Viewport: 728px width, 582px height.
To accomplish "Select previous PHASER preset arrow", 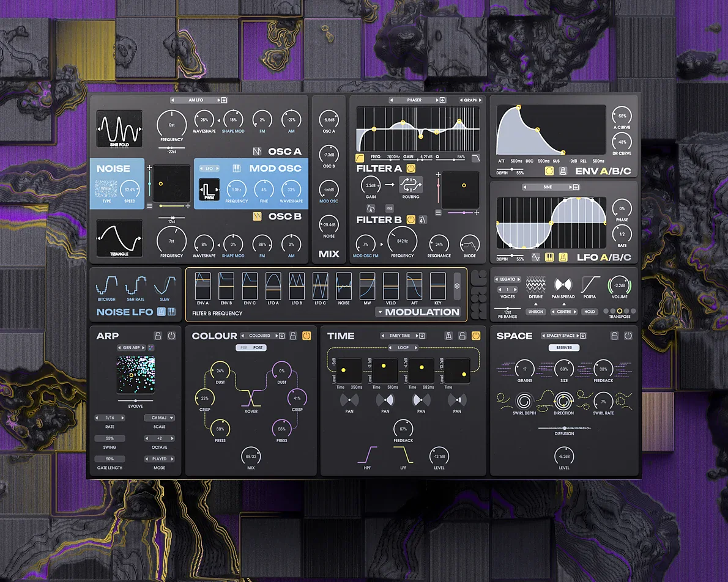I will 392,100.
